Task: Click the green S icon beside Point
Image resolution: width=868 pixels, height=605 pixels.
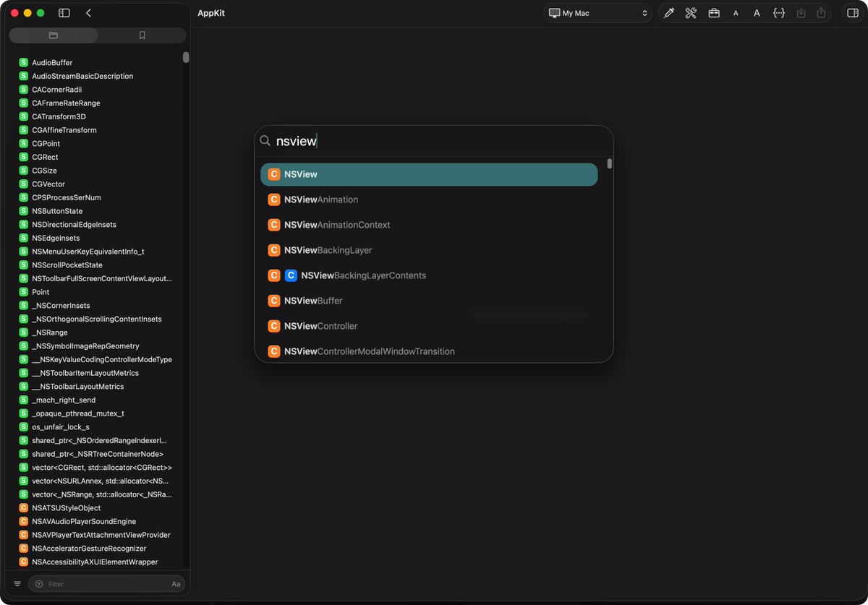Action: [x=23, y=292]
